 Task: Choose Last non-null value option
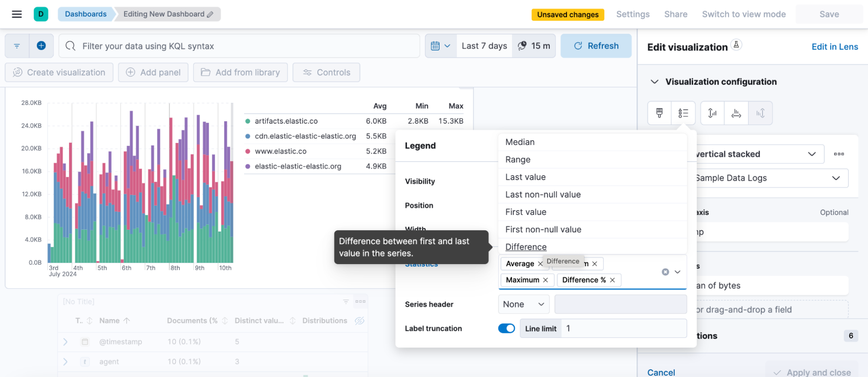(x=543, y=195)
